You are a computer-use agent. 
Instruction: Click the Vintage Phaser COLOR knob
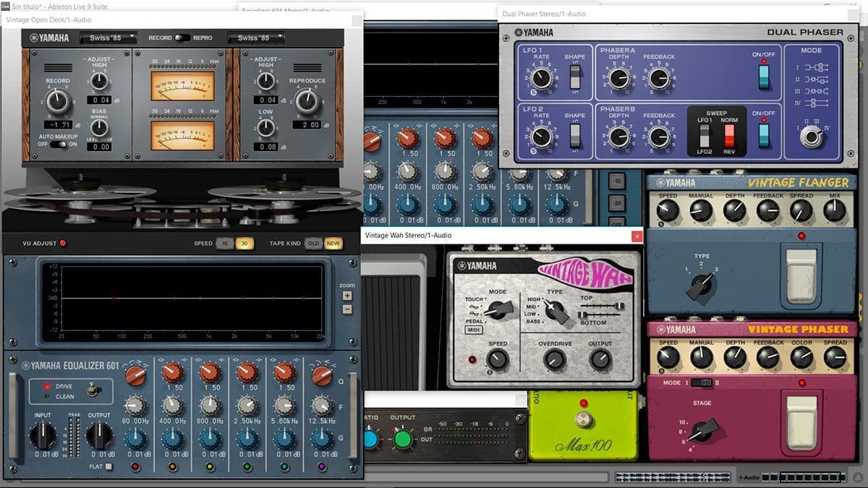(801, 357)
